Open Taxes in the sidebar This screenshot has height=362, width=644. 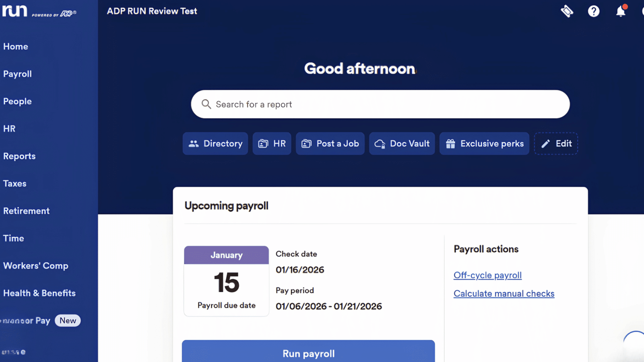15,183
